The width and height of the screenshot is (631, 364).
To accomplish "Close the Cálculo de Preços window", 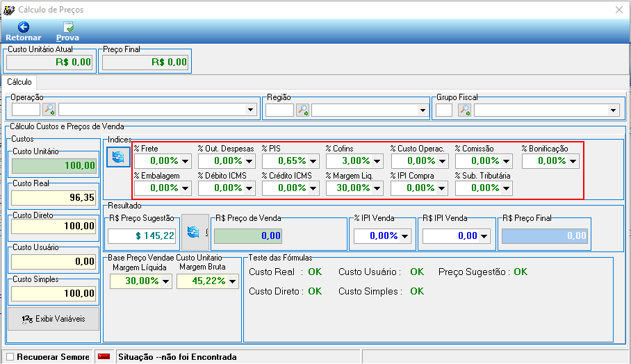I will click(619, 10).
